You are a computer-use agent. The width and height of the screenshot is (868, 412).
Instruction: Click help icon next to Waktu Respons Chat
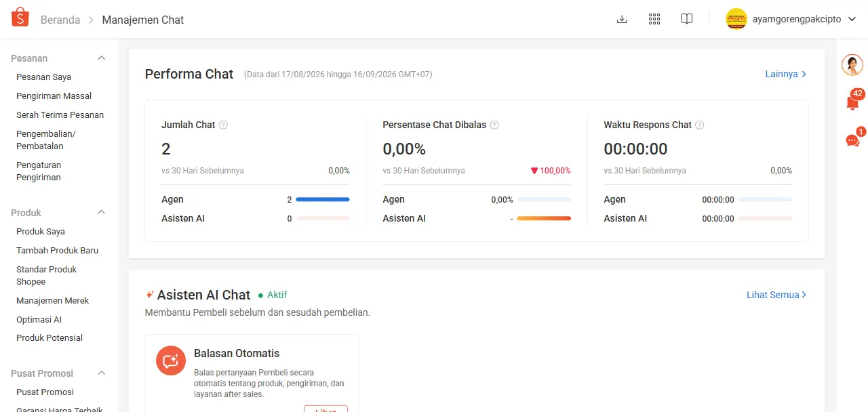click(700, 125)
